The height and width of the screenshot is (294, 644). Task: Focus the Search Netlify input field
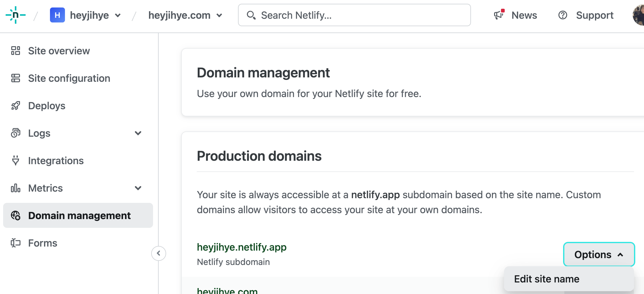pyautogui.click(x=354, y=15)
